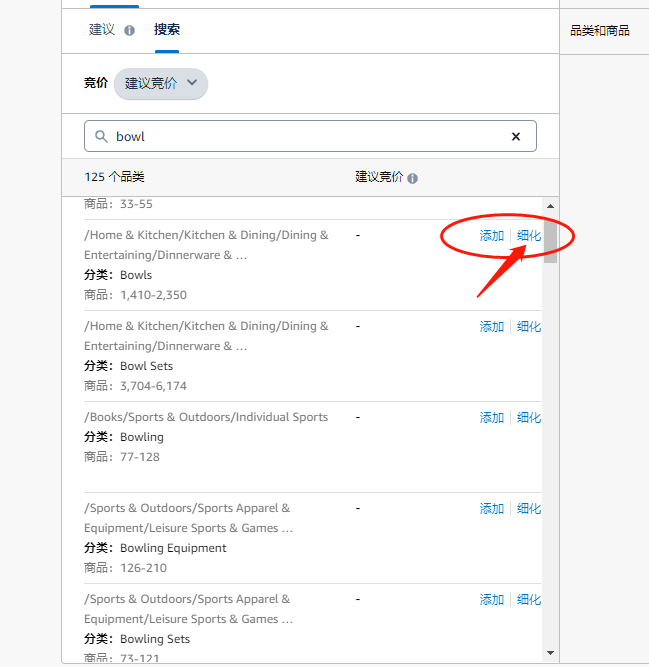Click the info icon next to 建议竞价 column header
Viewport: 649px width, 667px height.
pyautogui.click(x=412, y=178)
